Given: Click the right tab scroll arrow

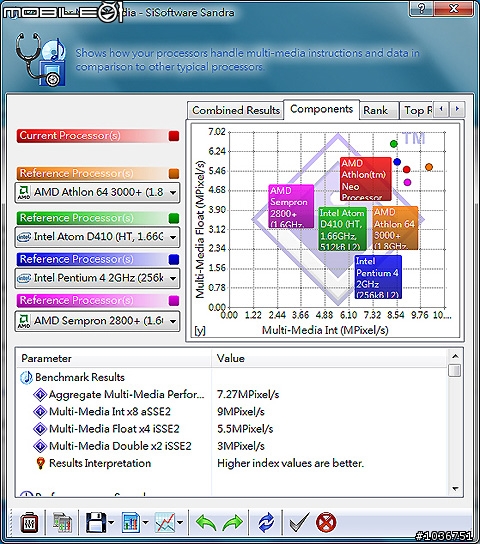Looking at the screenshot, I should point(457,110).
